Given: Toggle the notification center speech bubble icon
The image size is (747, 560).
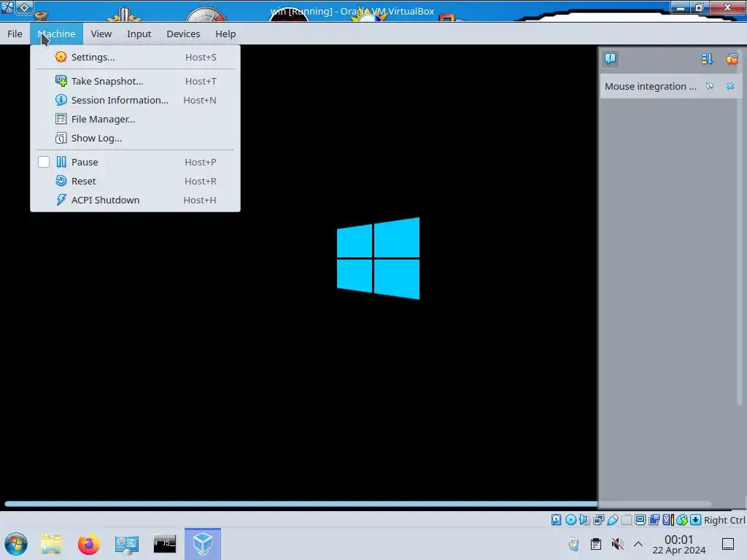Looking at the screenshot, I should [x=611, y=58].
